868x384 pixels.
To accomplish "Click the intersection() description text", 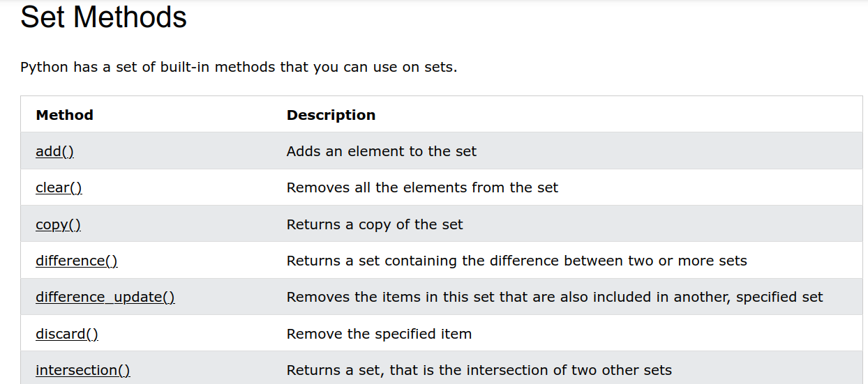I will [479, 370].
